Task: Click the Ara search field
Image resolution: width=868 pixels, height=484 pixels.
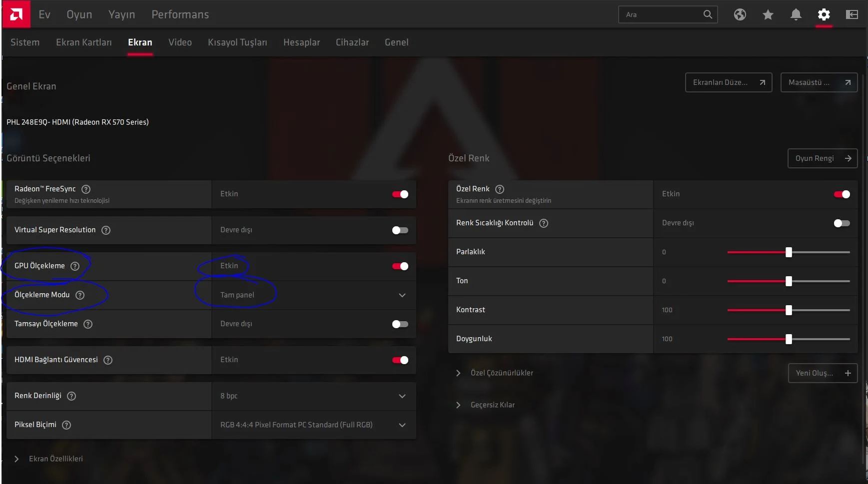Action: (661, 14)
